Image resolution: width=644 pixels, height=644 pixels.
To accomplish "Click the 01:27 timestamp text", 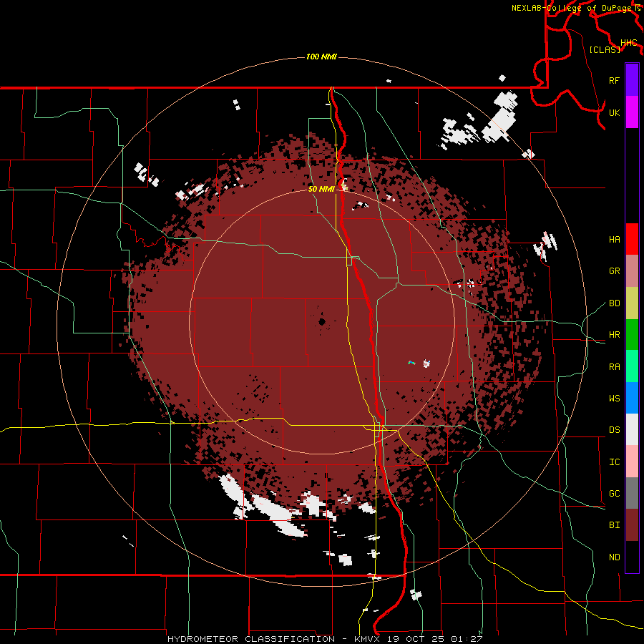I will click(466, 639).
